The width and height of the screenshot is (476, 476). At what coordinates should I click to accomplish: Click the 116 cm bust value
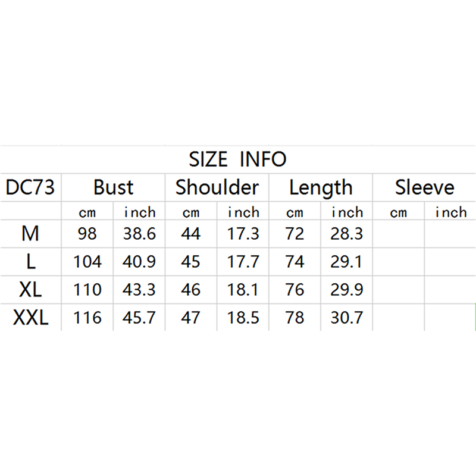tap(87, 318)
